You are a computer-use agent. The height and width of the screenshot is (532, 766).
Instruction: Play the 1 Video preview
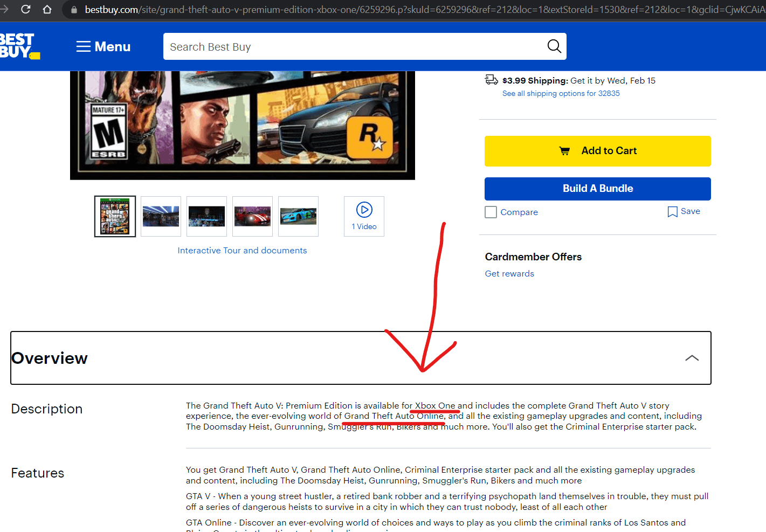pos(364,216)
